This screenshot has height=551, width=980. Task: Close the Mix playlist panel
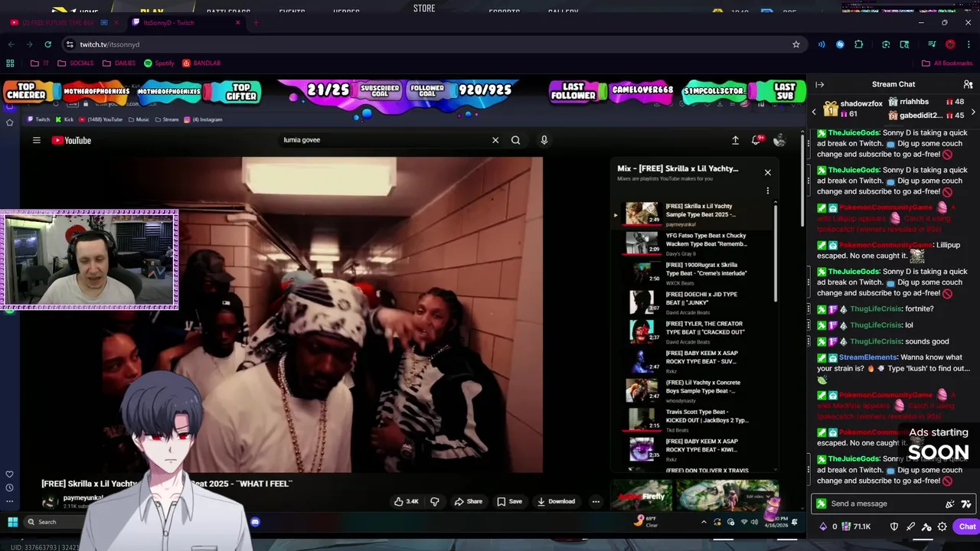[768, 172]
